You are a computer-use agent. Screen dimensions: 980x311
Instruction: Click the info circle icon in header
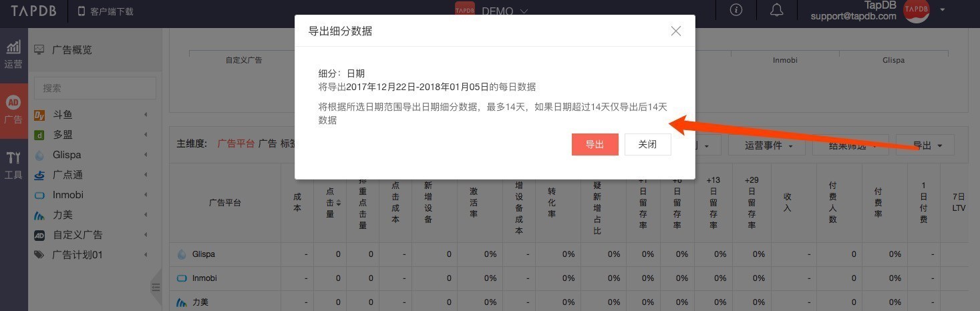click(736, 10)
